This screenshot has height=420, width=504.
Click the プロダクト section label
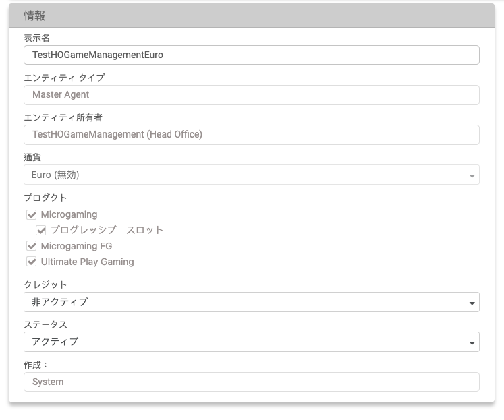pyautogui.click(x=45, y=198)
